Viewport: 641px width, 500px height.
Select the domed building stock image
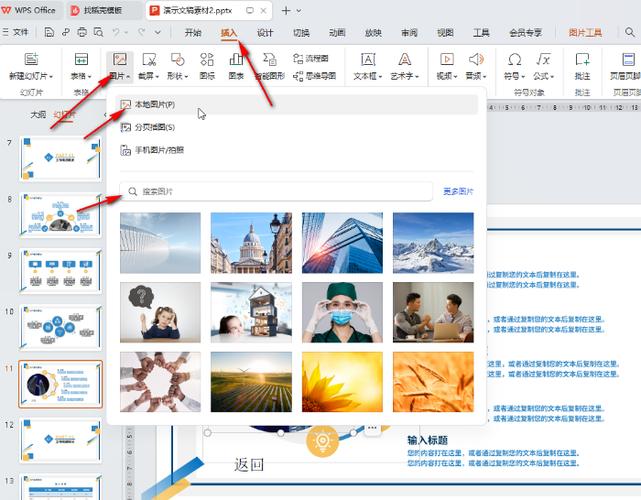pos(251,243)
